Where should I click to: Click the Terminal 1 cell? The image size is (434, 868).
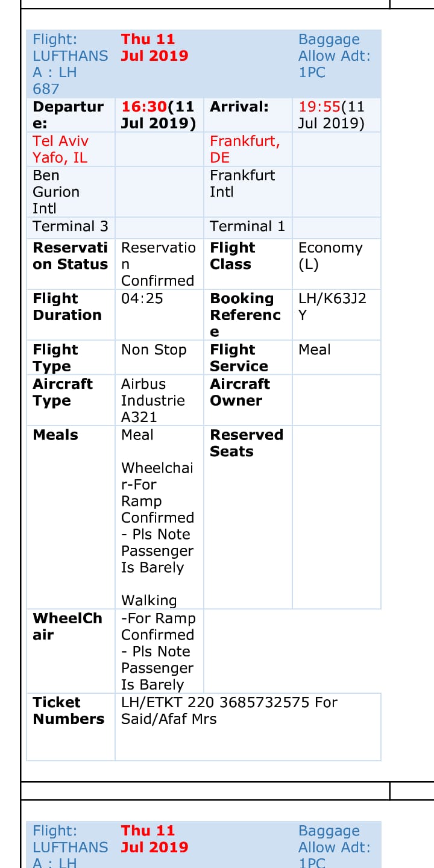(247, 227)
